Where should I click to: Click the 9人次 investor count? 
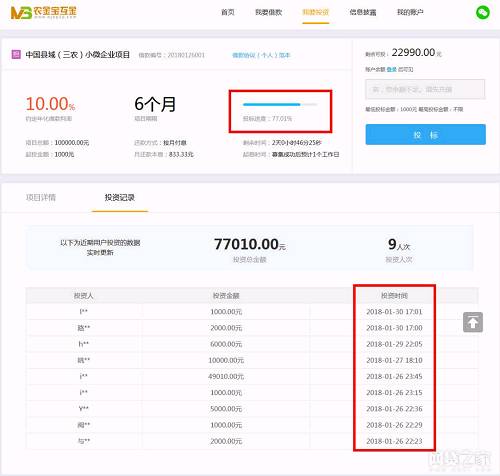point(399,245)
